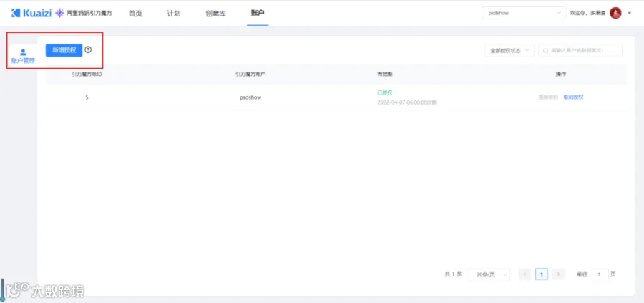Open the 创意库 tab
Image resolution: width=644 pixels, height=303 pixels.
point(215,13)
